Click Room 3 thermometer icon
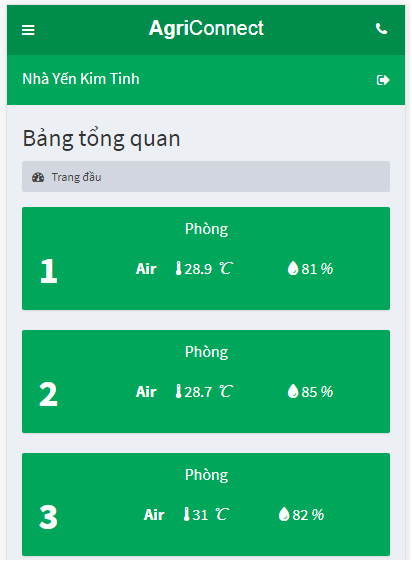The width and height of the screenshot is (412, 565). click(187, 517)
